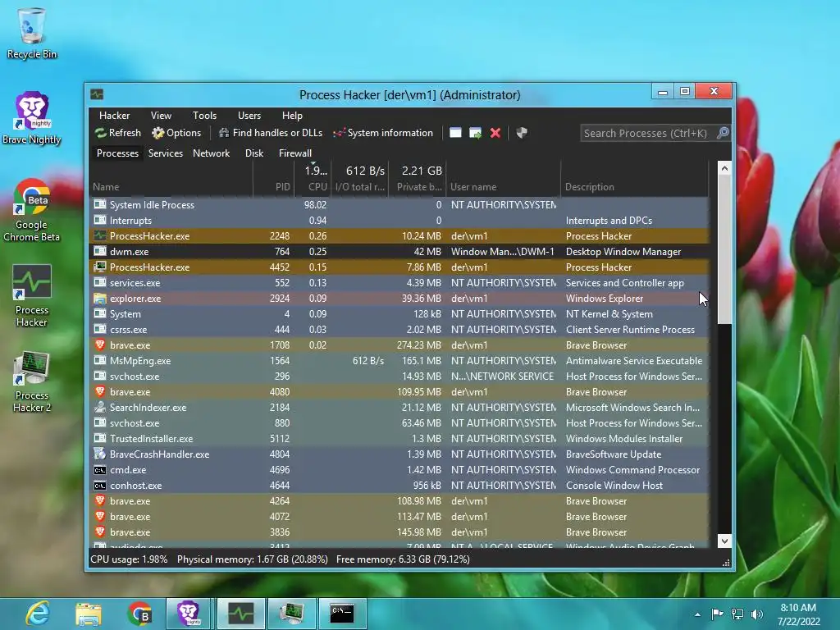The height and width of the screenshot is (630, 840).
Task: Click the Refresh toolbar icon
Action: [x=100, y=133]
